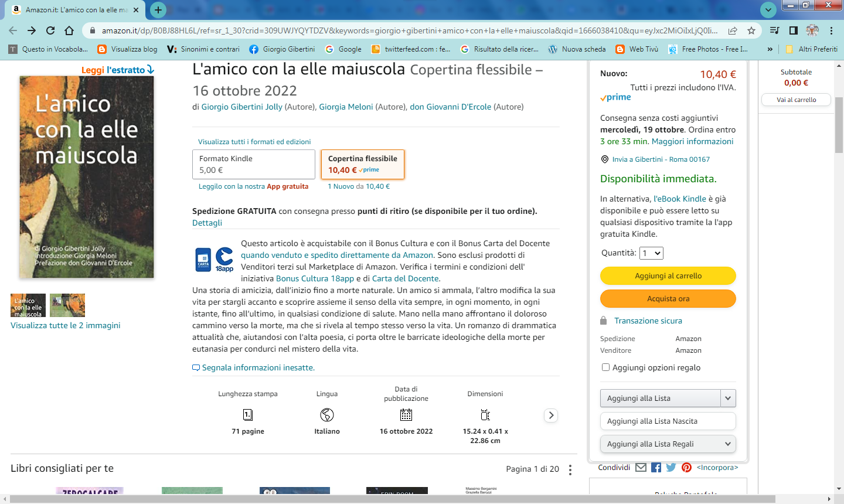
Task: Click Leggi l'estratto above cover
Action: click(118, 70)
